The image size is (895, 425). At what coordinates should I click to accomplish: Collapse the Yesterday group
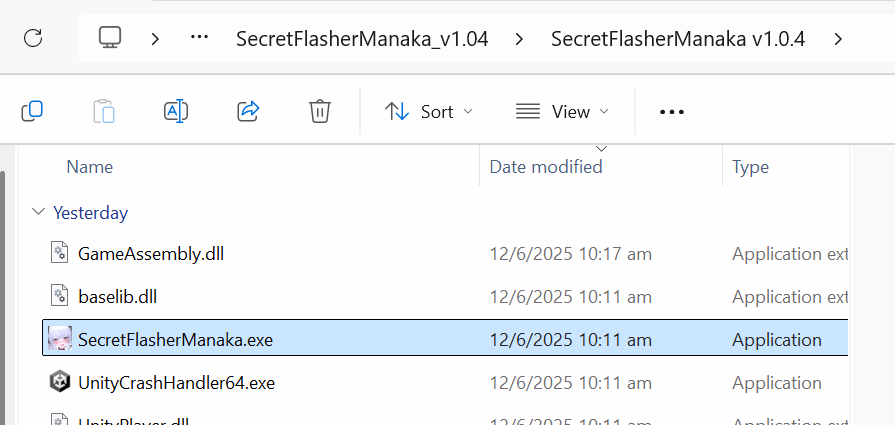pyautogui.click(x=38, y=212)
